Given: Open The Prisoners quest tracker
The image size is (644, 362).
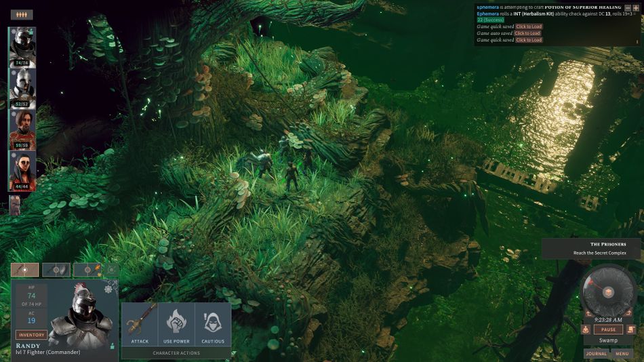Looking at the screenshot, I should pos(591,249).
